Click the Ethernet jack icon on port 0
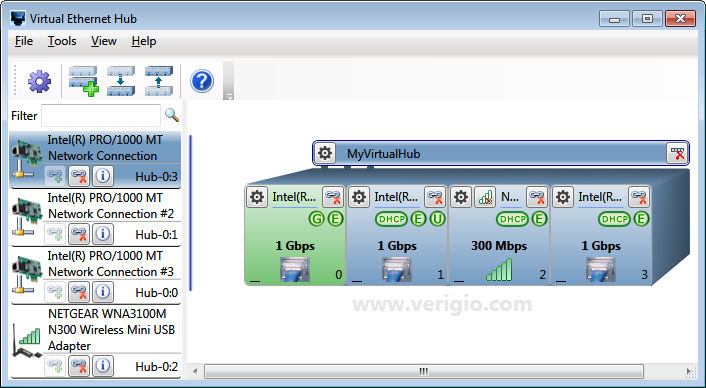The image size is (706, 388). (295, 269)
